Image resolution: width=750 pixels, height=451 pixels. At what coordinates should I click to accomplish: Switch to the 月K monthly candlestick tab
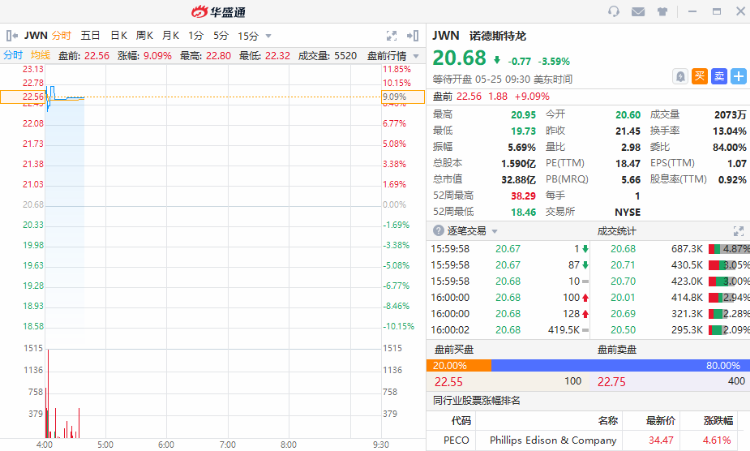[x=170, y=35]
